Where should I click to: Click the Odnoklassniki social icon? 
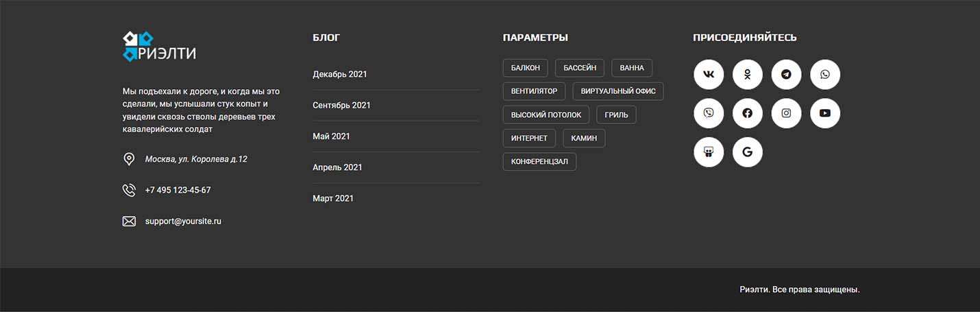click(747, 74)
